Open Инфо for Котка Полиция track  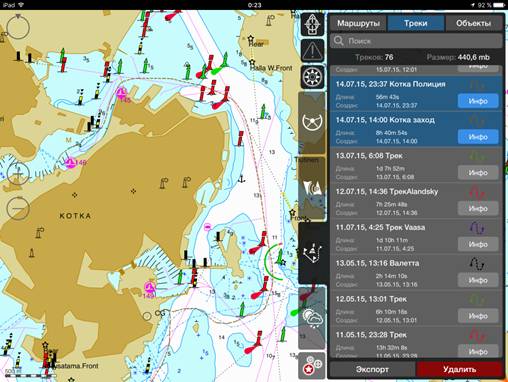click(478, 101)
